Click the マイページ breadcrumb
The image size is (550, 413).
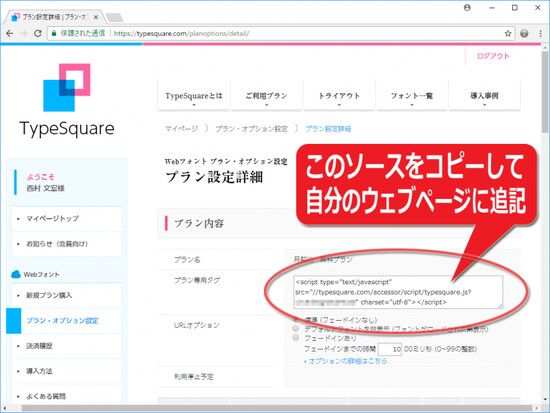[x=181, y=129]
